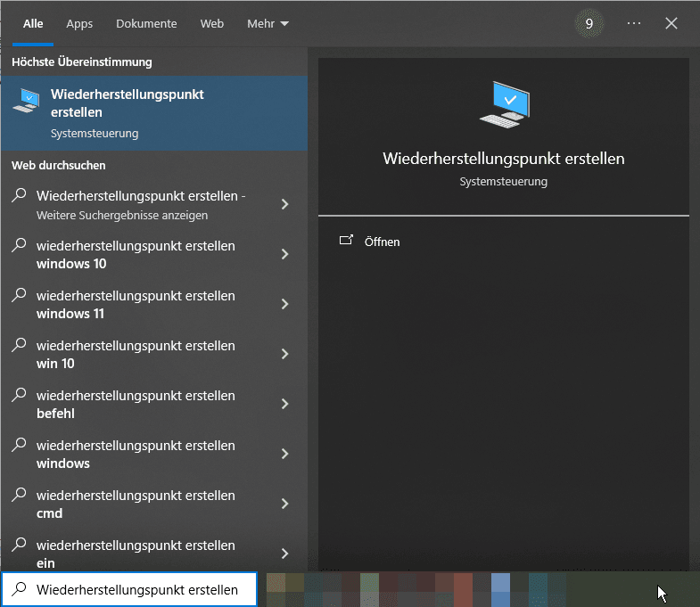Click the search input field text
This screenshot has height=607, width=700.
click(137, 589)
